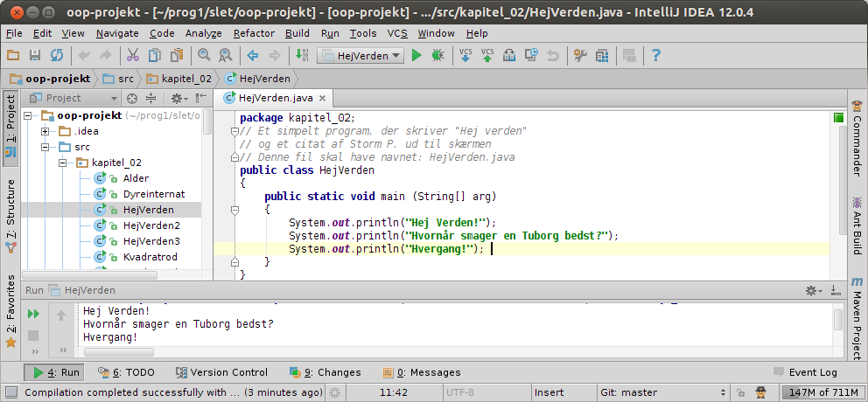The image size is (868, 402).
Task: Toggle the 1: Project tool window
Action: point(10,129)
